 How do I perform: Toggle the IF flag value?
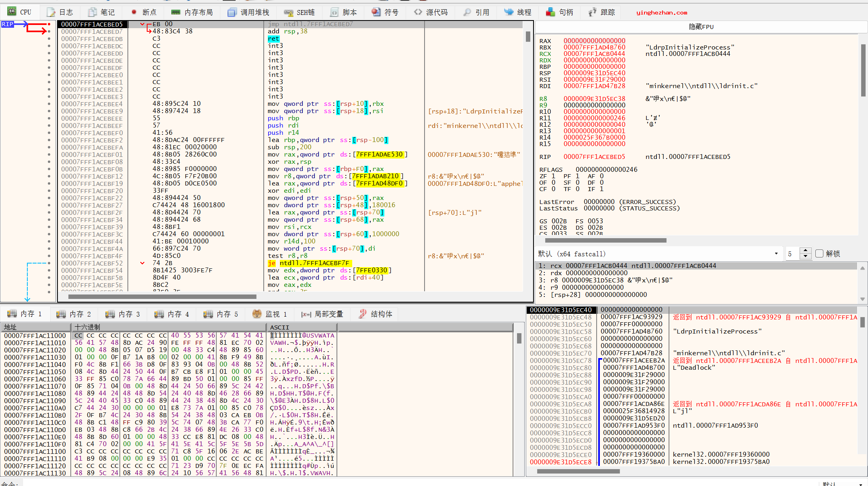pos(601,189)
